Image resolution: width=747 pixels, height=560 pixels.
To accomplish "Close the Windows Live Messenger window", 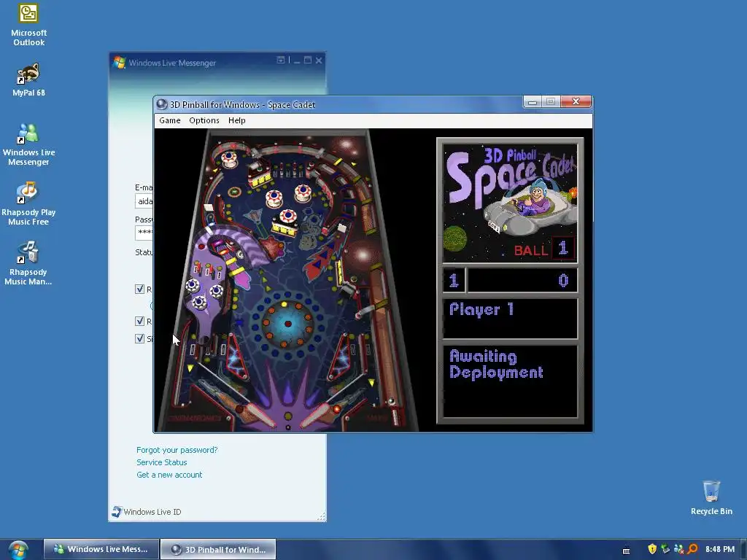I will (x=319, y=61).
